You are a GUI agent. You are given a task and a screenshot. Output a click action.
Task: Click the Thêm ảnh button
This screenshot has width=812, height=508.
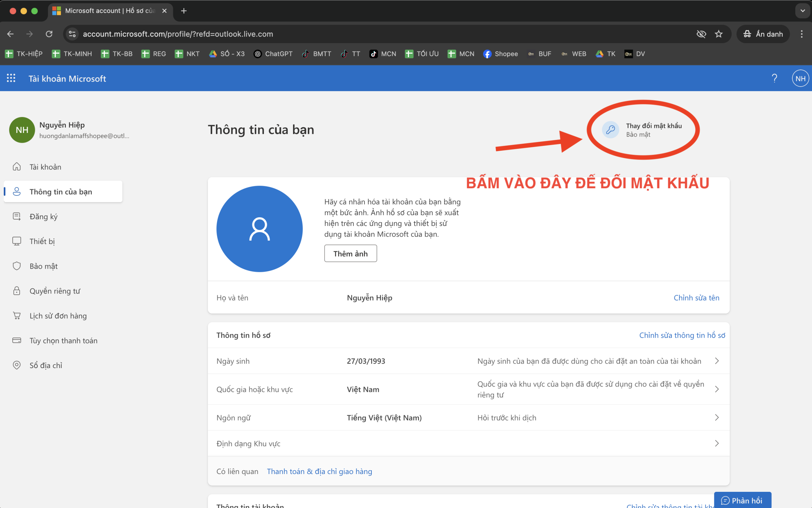tap(350, 253)
